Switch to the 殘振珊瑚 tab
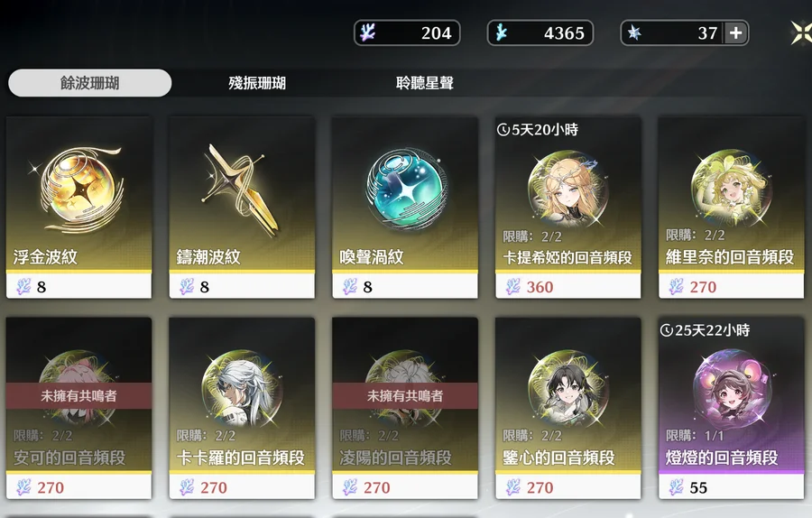 click(x=257, y=83)
